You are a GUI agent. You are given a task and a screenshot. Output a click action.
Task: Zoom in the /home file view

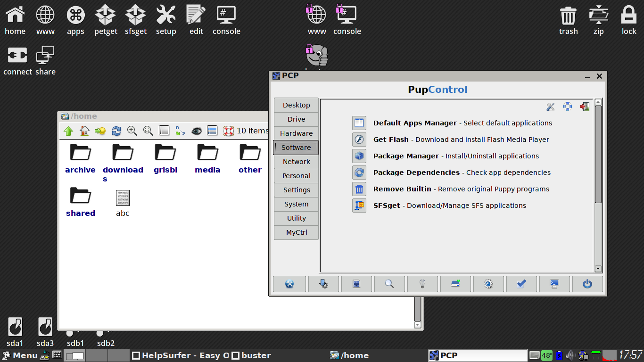point(132,131)
